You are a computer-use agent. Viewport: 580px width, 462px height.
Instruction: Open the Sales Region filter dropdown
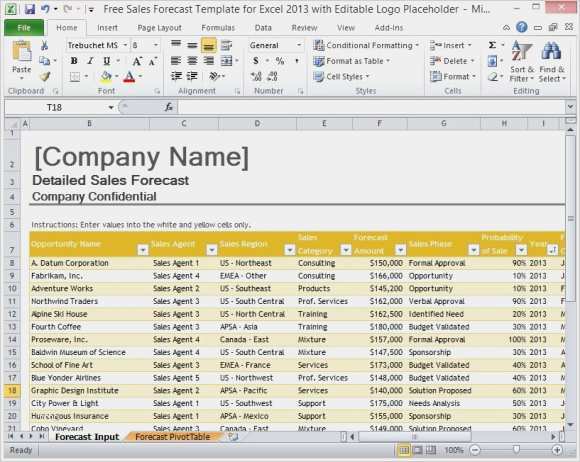pos(290,250)
